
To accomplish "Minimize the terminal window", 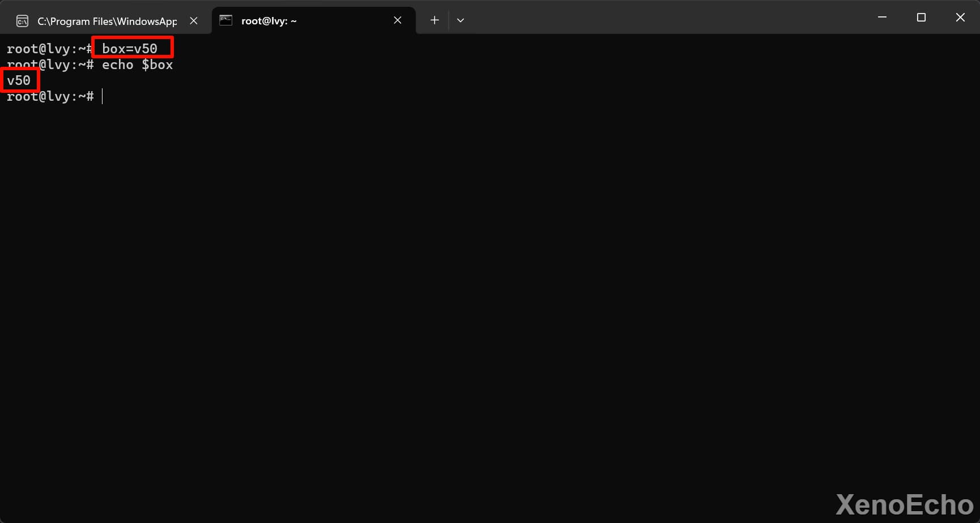I will coord(882,18).
